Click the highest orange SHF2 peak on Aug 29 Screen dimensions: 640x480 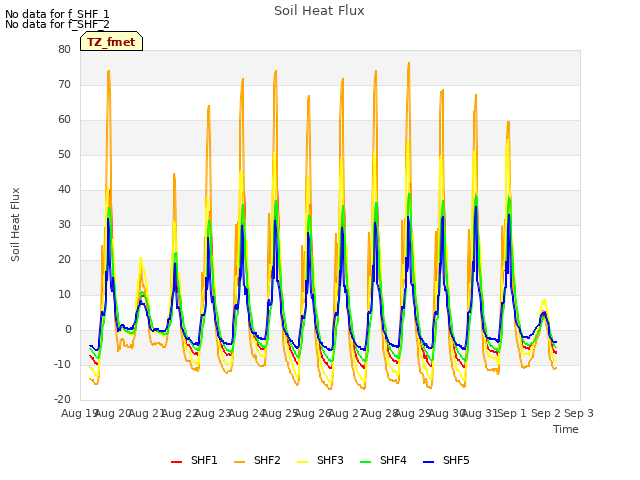409,63
